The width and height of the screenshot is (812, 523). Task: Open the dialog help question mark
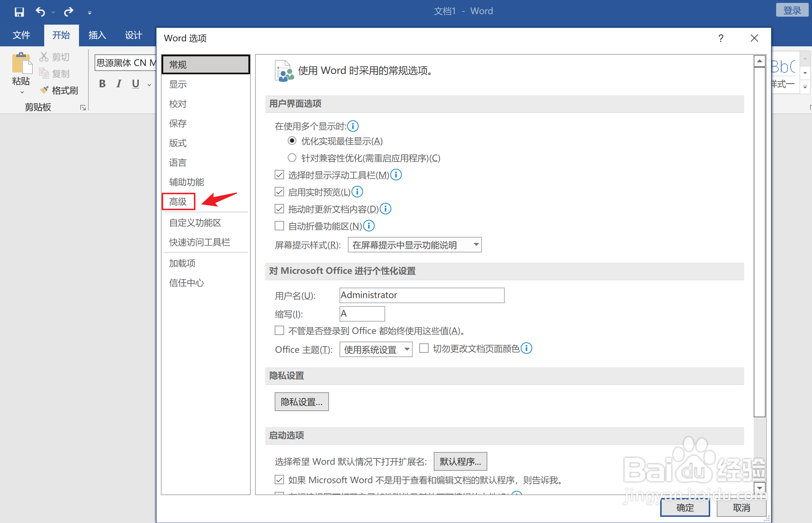(721, 38)
